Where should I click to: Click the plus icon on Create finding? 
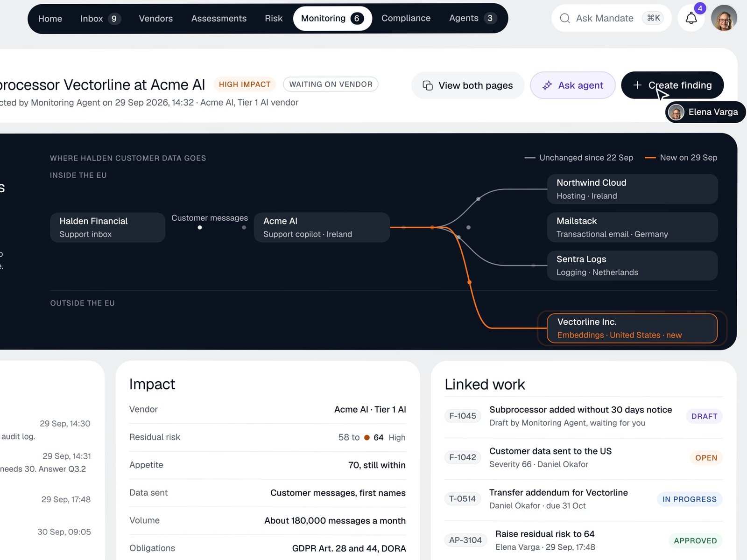click(x=637, y=85)
